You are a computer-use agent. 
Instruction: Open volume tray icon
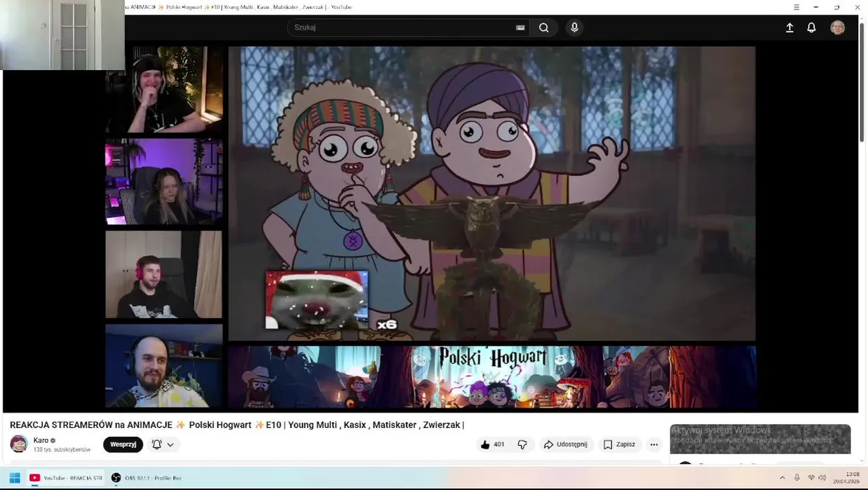(x=822, y=478)
